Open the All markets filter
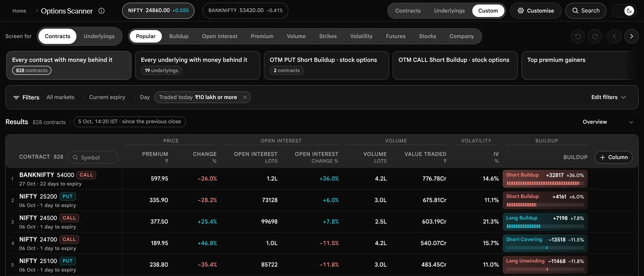Viewport: 644px width, 276px height. pos(60,97)
